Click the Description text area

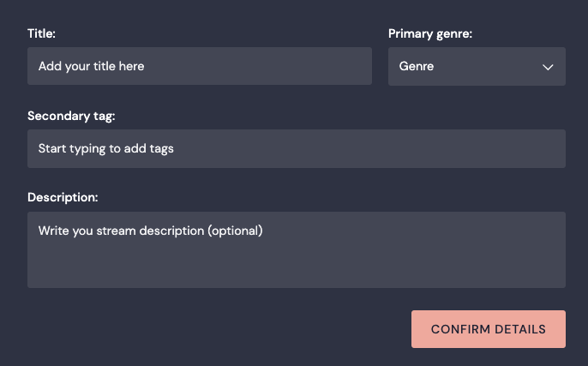296,249
